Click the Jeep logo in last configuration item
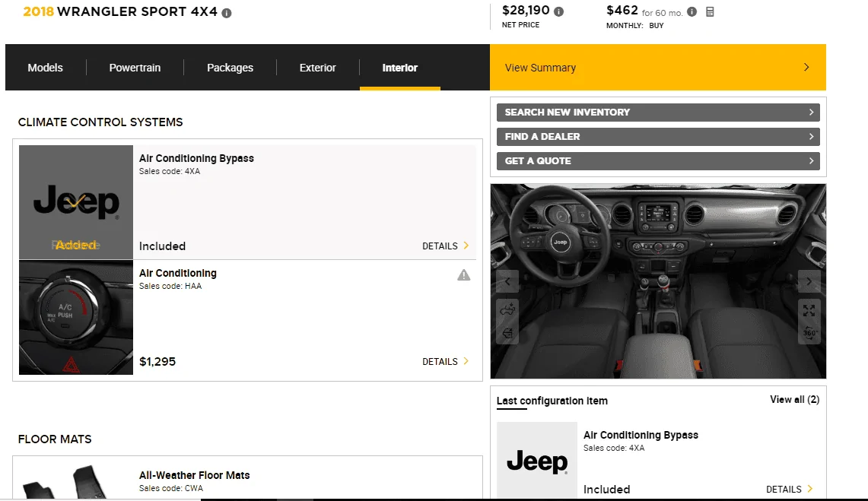The width and height of the screenshot is (868, 501). pyautogui.click(x=537, y=461)
